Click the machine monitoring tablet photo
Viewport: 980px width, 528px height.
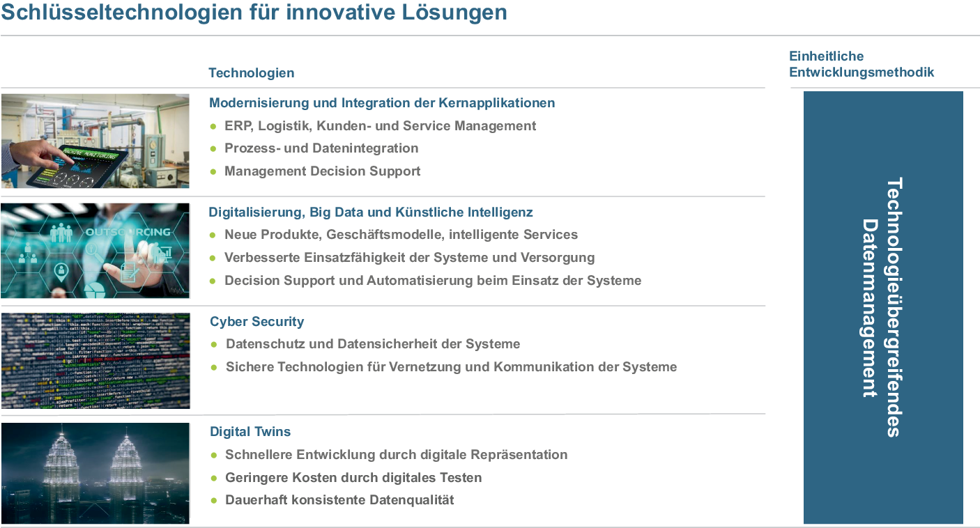95,141
